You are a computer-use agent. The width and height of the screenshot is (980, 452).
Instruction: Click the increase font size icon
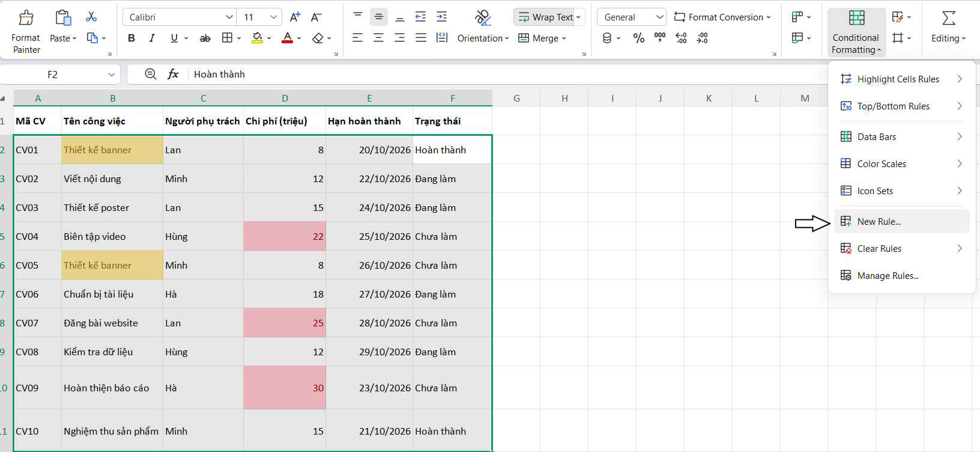295,17
